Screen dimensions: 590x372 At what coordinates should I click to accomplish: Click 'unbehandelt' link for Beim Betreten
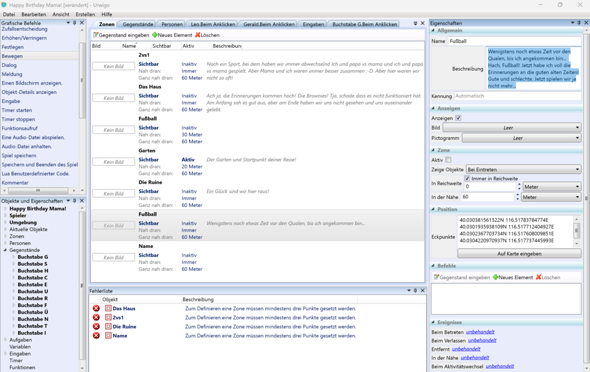tap(480, 332)
